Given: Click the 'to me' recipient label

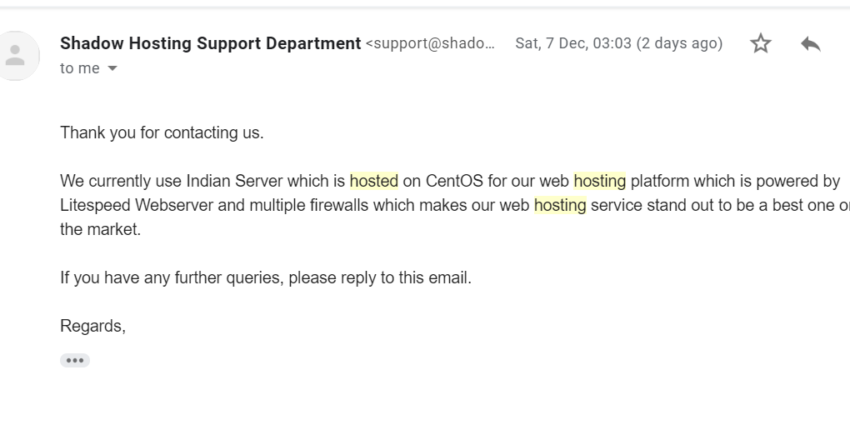Looking at the screenshot, I should 80,68.
